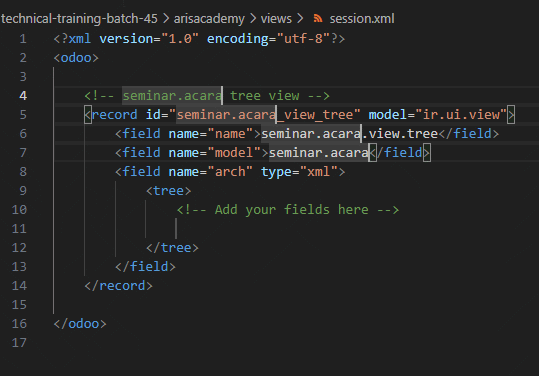Image resolution: width=539 pixels, height=376 pixels.
Task: Expand breadcrumb chevron after arisacademy
Action: tap(253, 19)
